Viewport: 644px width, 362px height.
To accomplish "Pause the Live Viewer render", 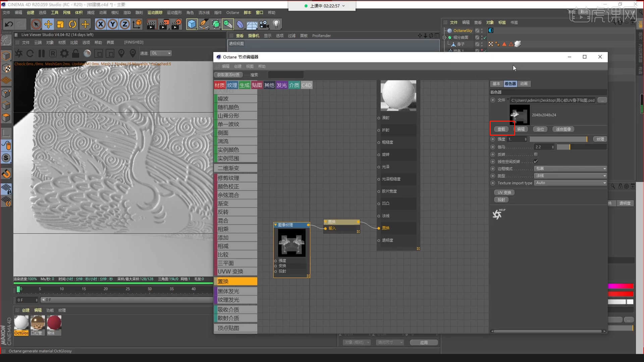I will point(42,53).
